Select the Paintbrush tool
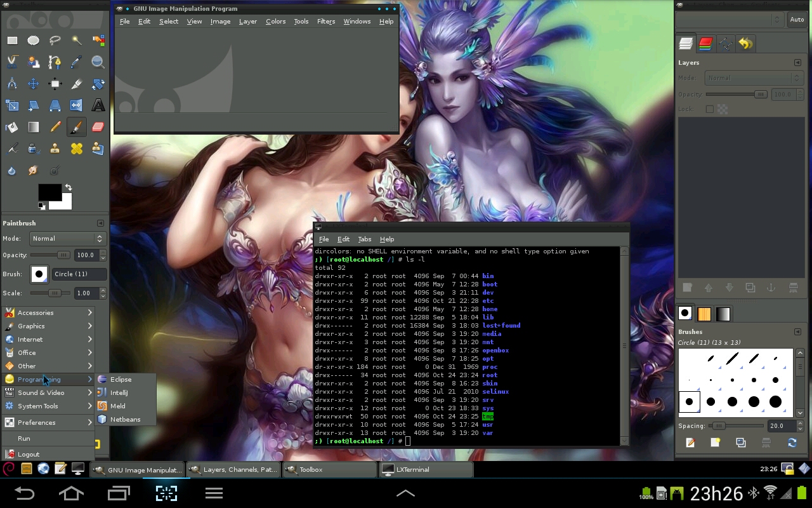 76,127
